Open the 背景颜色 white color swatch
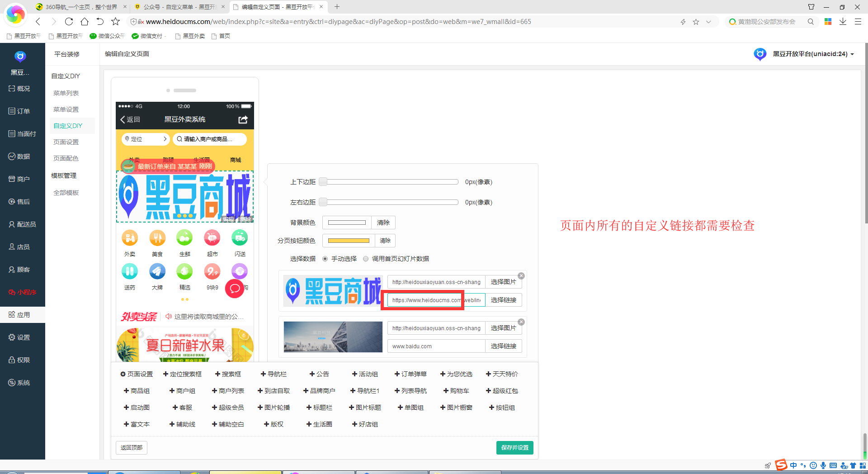 [347, 223]
